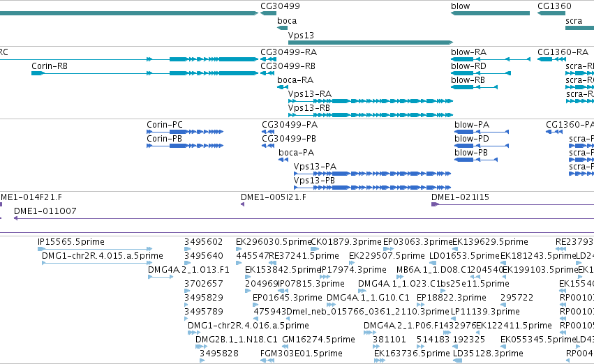594x364 pixels.
Task: Select the EP18822.3prime EST
Action: click(422, 305)
